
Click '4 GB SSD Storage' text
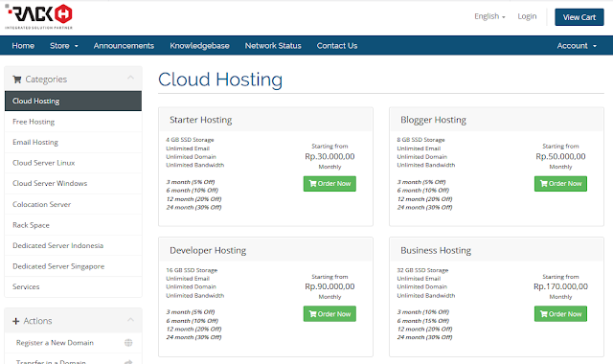(x=190, y=140)
